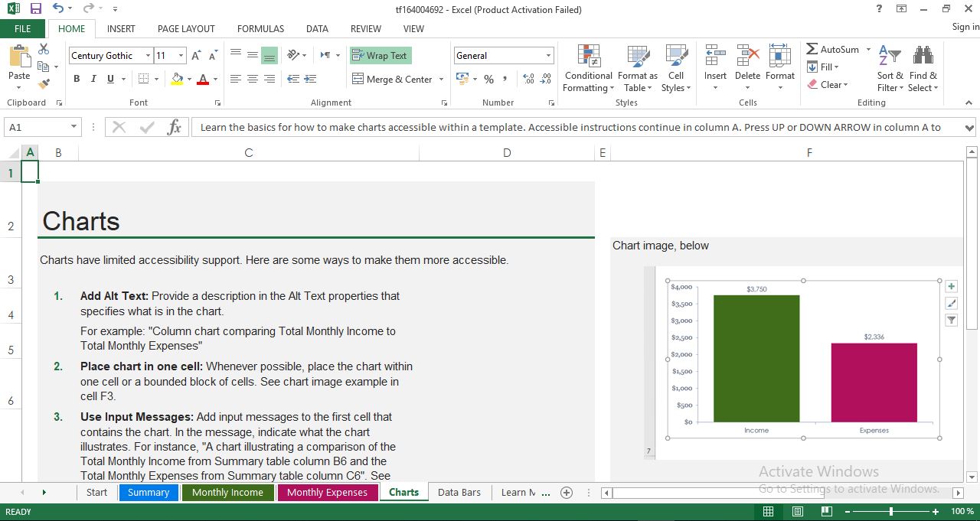The width and height of the screenshot is (980, 521).
Task: Align text left
Action: coord(236,79)
